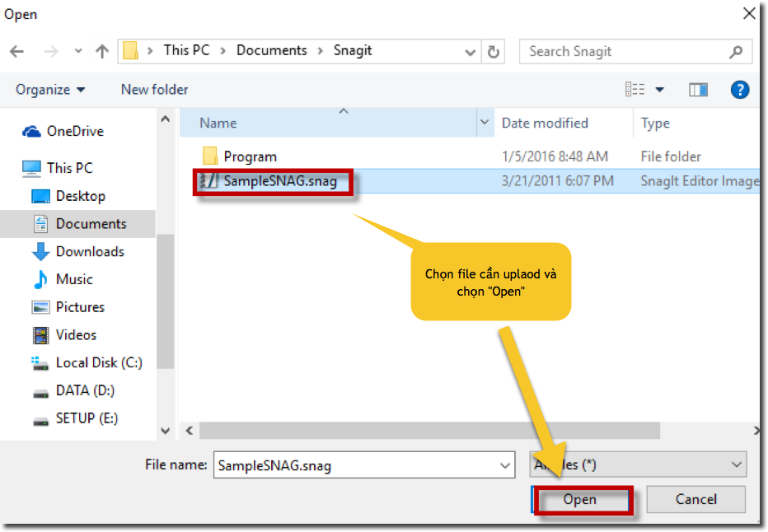Click the change view layout icon
768x532 pixels.
click(635, 90)
